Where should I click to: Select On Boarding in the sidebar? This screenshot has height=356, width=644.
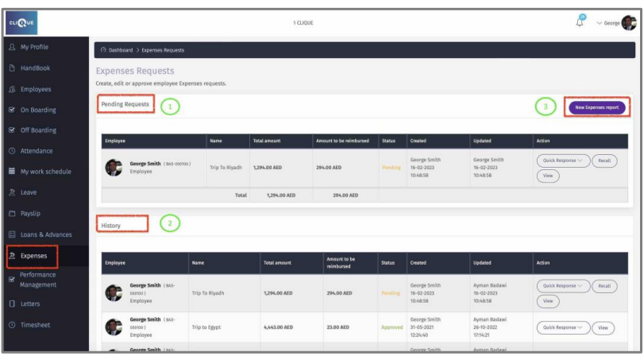pos(38,110)
